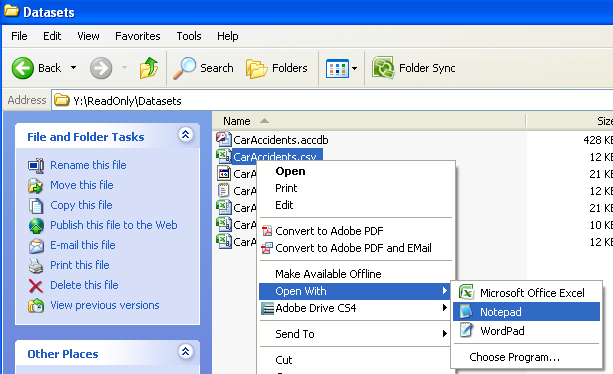This screenshot has height=374, width=613.
Task: Choose Print in the context menu
Action: [356, 188]
